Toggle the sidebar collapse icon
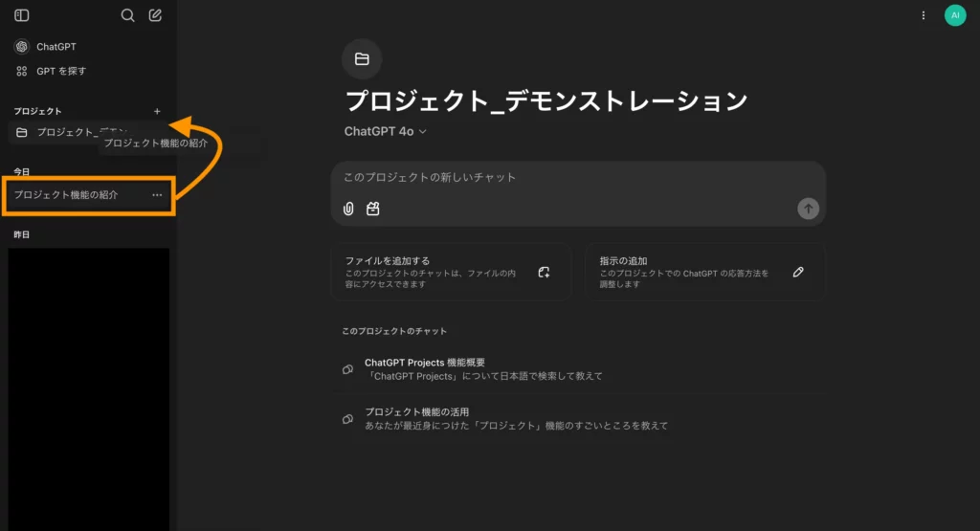The image size is (980, 531). coord(22,15)
